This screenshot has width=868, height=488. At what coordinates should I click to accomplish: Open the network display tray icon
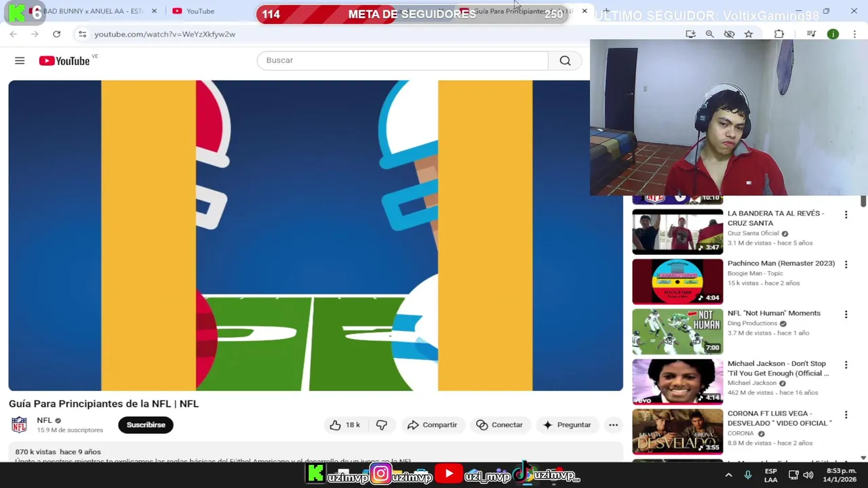tap(793, 475)
